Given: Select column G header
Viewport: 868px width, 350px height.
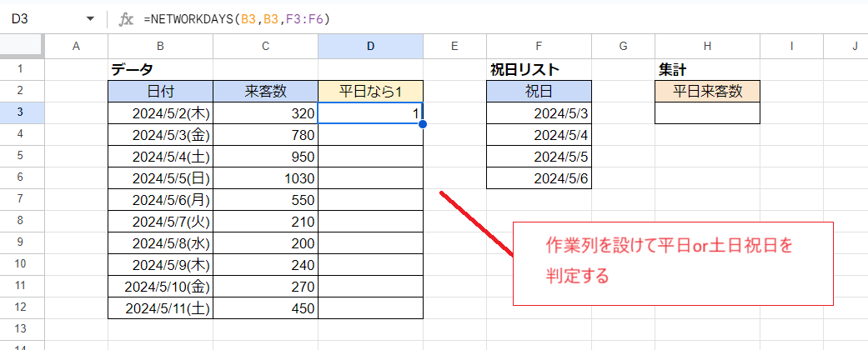Looking at the screenshot, I should click(x=624, y=47).
